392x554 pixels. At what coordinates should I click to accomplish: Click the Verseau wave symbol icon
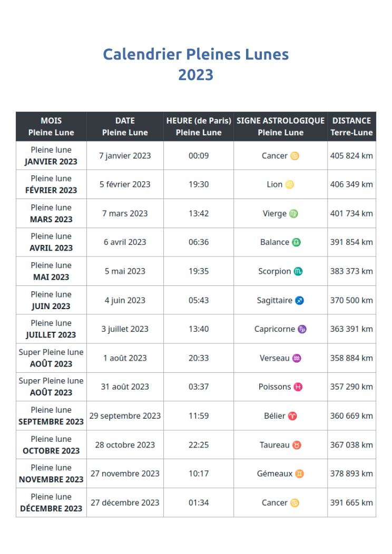(297, 358)
